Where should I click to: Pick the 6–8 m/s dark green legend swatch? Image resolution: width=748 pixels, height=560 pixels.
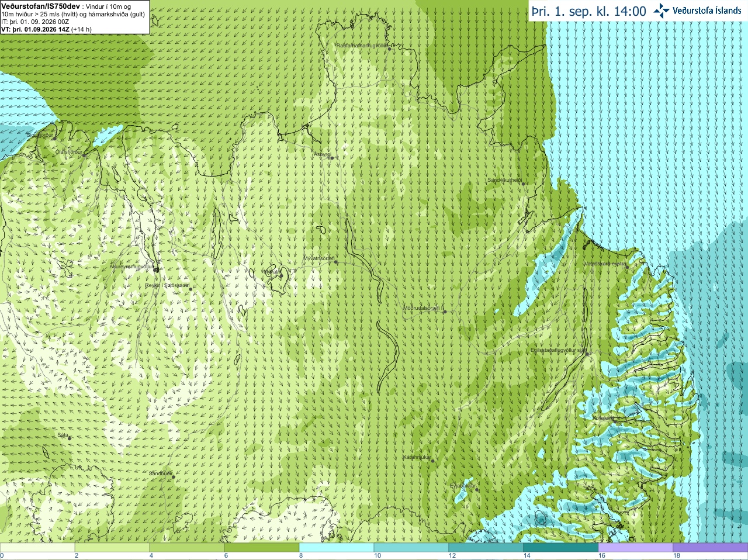pos(262,548)
